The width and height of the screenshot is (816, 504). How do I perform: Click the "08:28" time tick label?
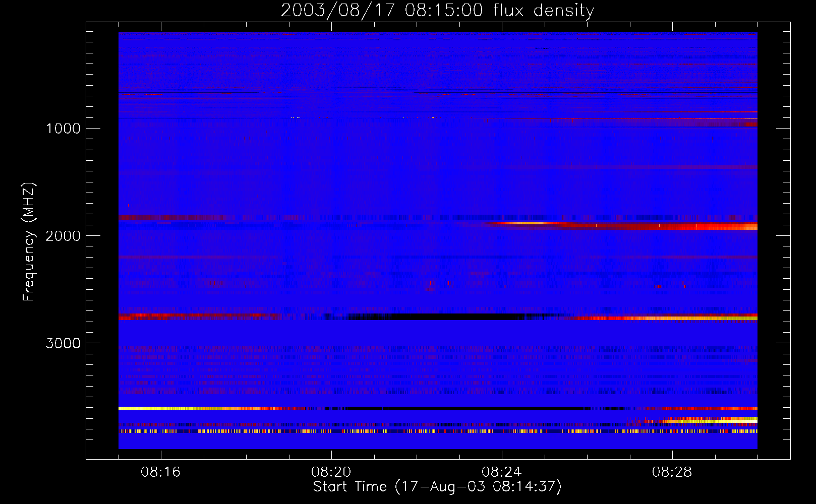pyautogui.click(x=672, y=472)
